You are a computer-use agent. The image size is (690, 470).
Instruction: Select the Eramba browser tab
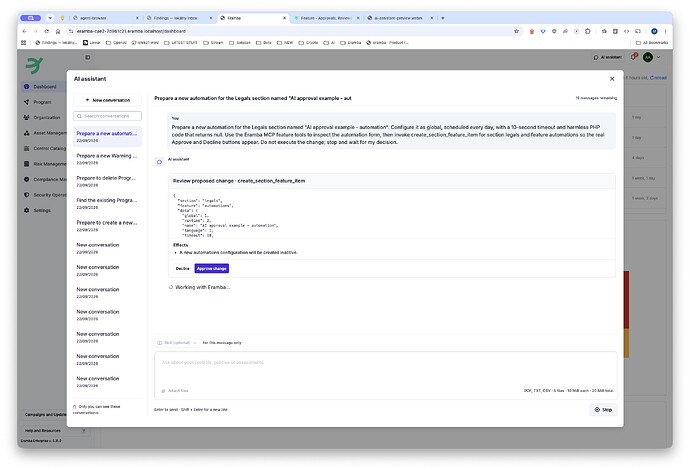[x=251, y=18]
